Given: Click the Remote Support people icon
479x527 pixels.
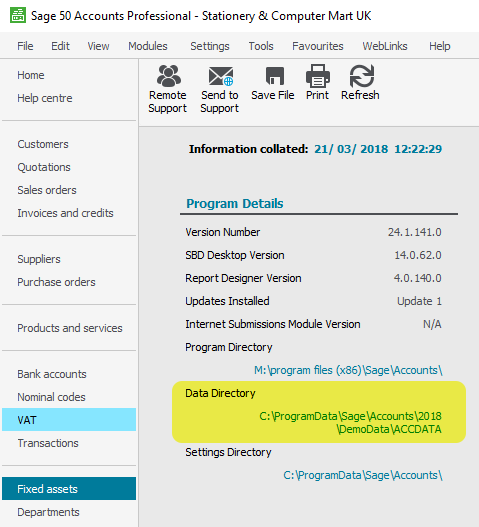Looking at the screenshot, I should pos(168,76).
